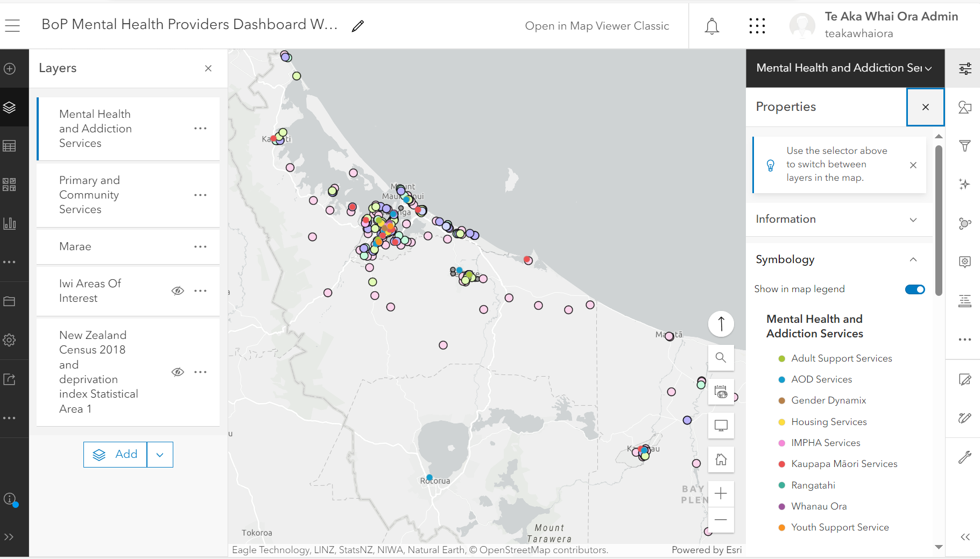980x559 pixels.
Task: Open the hamburger main menu
Action: 12,25
